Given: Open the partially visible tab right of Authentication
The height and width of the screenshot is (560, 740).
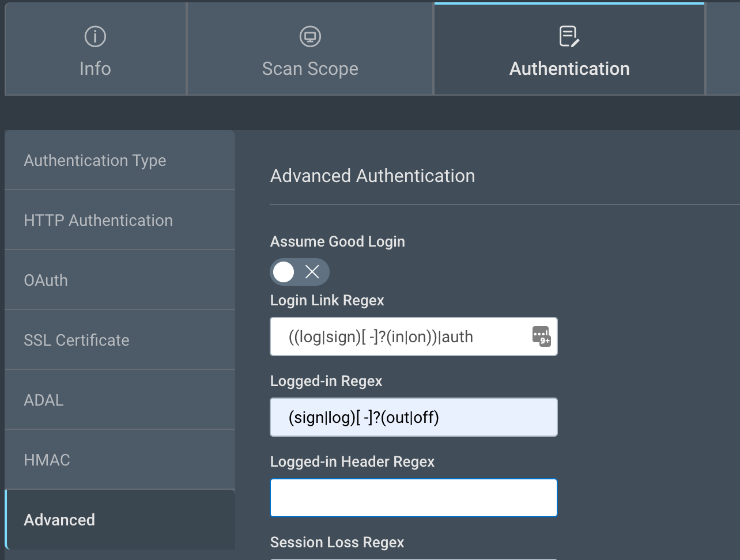Looking at the screenshot, I should (723, 49).
